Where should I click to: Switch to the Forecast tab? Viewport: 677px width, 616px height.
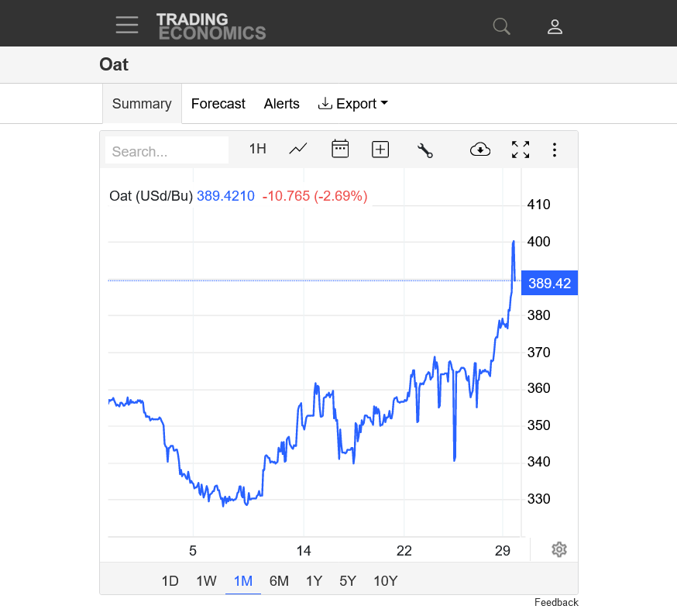click(x=218, y=104)
